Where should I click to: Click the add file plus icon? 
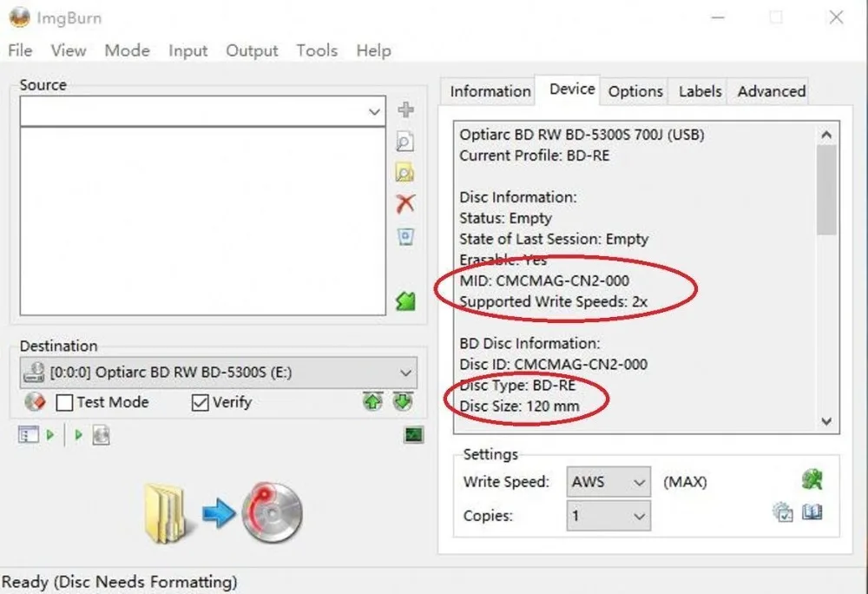point(405,109)
